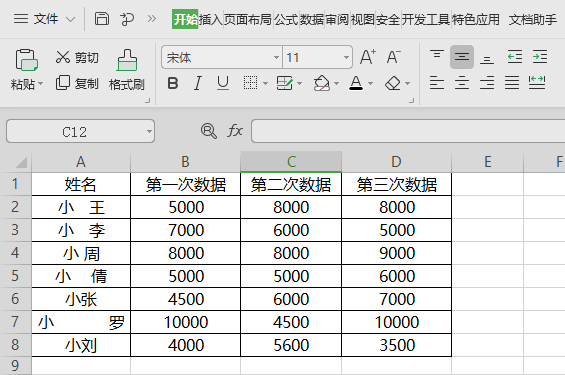Open the clear eraser dropdown arrow
The height and width of the screenshot is (375, 565).
point(408,84)
